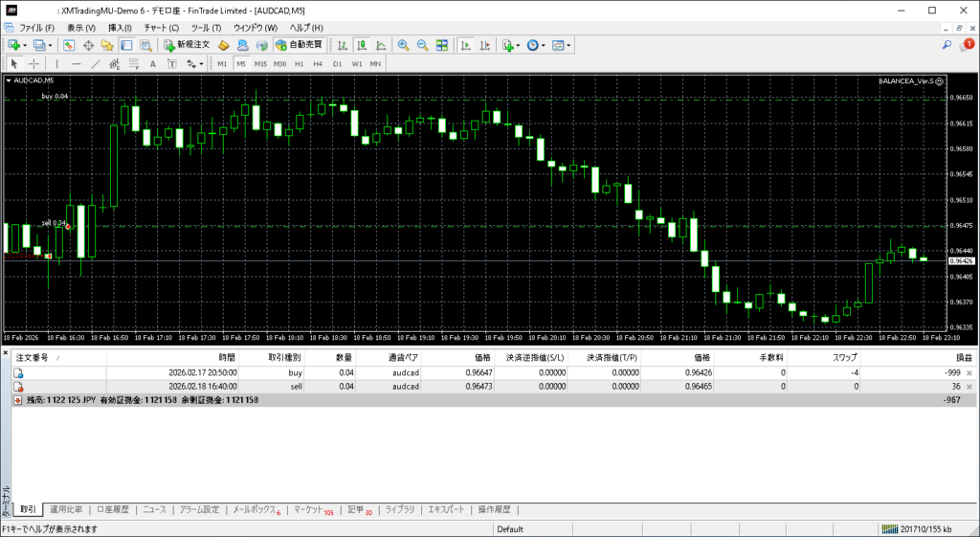The image size is (980, 537).
Task: Click the zoom out magnifier icon
Action: [422, 45]
